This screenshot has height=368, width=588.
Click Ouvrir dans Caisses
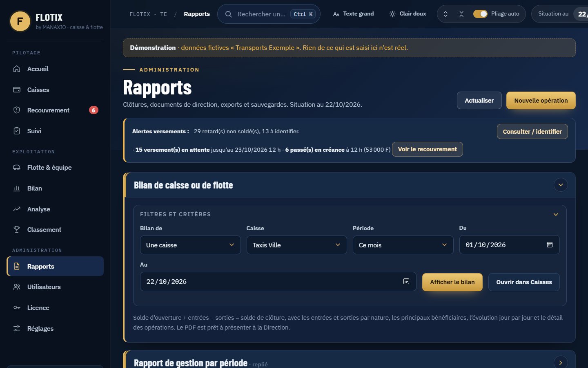524,282
